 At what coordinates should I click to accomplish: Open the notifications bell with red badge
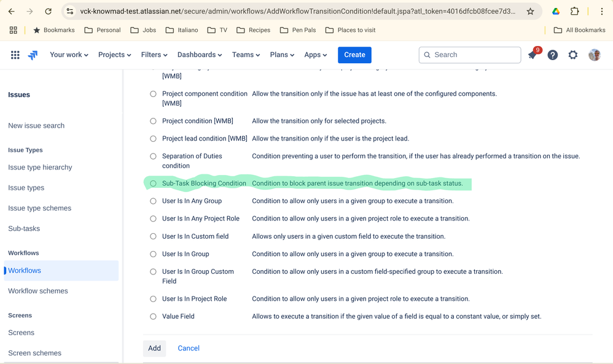click(x=532, y=55)
